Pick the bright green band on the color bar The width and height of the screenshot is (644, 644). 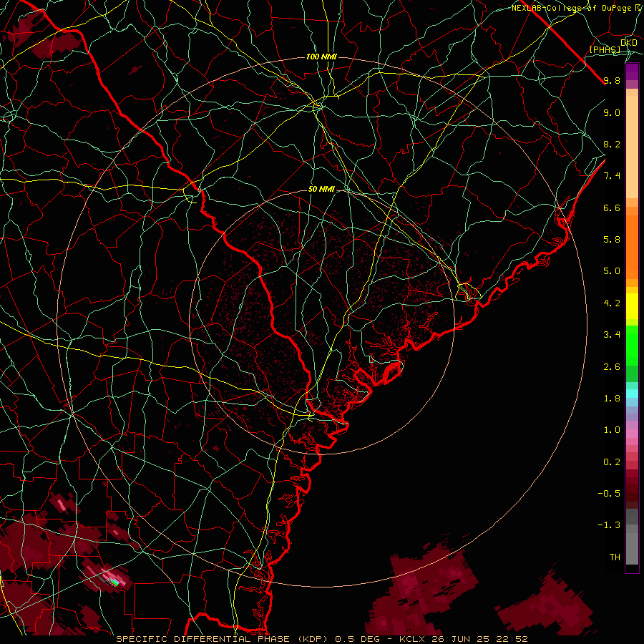[x=632, y=345]
